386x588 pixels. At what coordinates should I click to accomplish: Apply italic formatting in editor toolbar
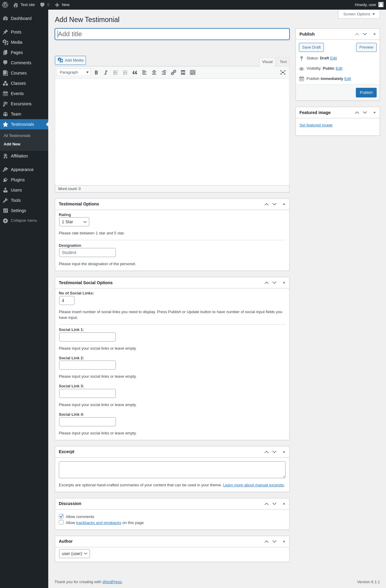coord(106,72)
